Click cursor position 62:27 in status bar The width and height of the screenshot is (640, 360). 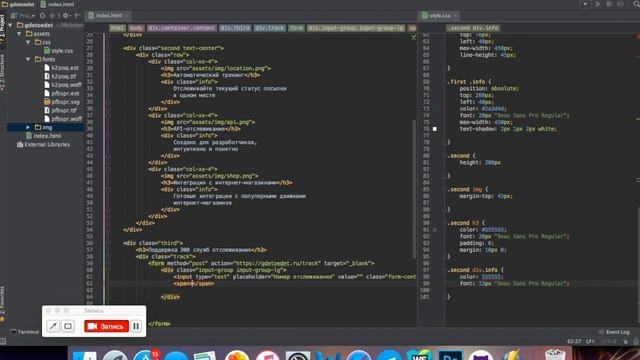574,341
